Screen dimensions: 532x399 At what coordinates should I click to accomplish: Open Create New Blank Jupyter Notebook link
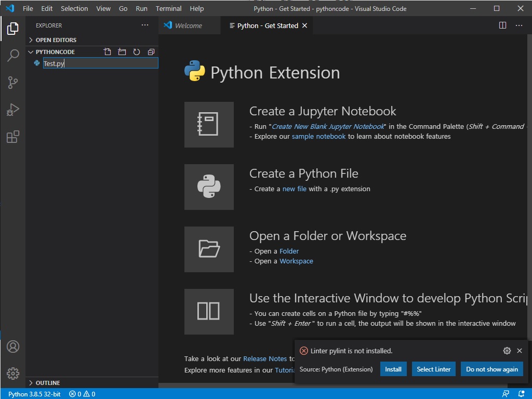point(328,127)
